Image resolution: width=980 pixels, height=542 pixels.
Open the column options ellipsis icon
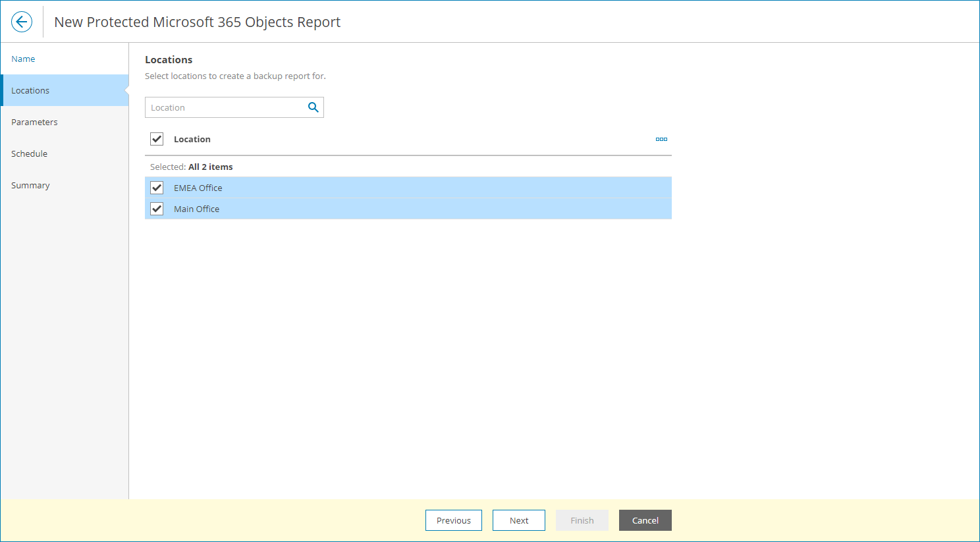coord(661,139)
